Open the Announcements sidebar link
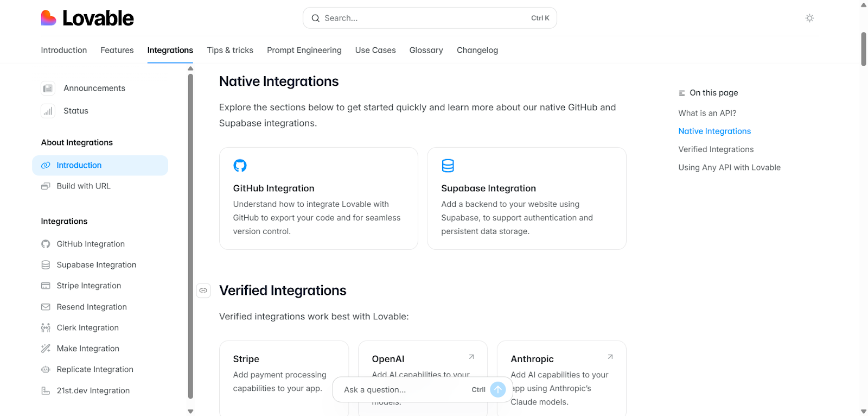The image size is (868, 416). click(x=94, y=88)
